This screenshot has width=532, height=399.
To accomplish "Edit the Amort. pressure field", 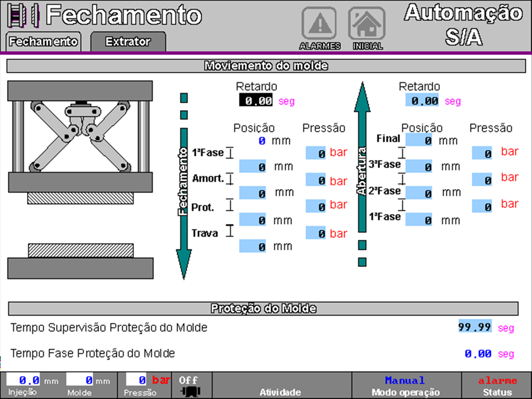I will (316, 181).
